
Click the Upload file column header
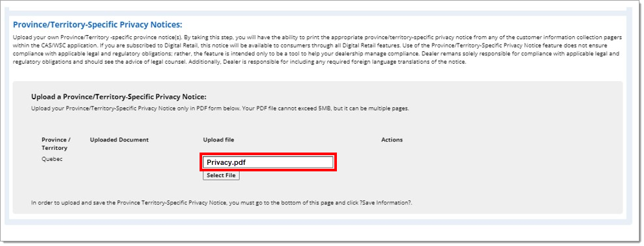pos(218,140)
